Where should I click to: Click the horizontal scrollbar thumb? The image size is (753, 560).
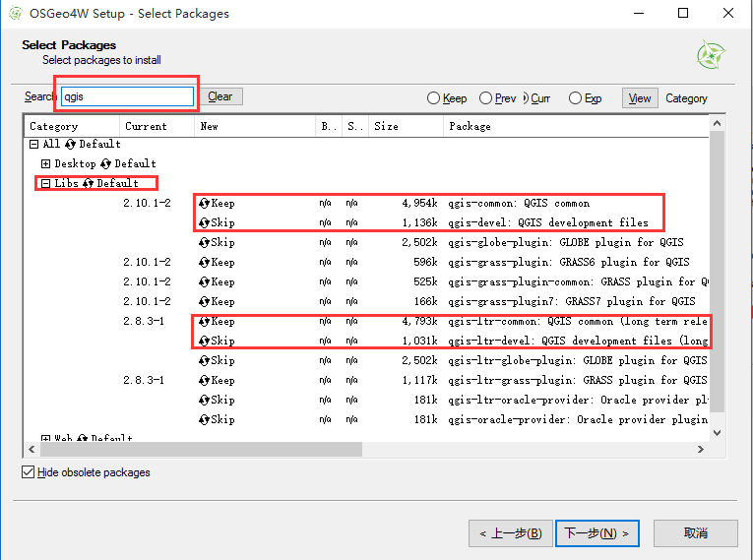[201, 450]
